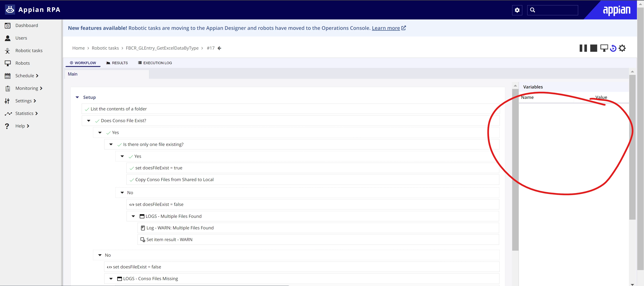The width and height of the screenshot is (644, 286).
Task: Open the robot monitor screen icon
Action: 604,48
